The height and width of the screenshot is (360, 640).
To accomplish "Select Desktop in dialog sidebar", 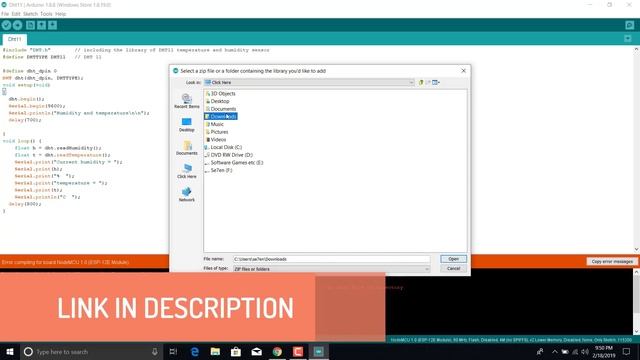I will point(187,124).
